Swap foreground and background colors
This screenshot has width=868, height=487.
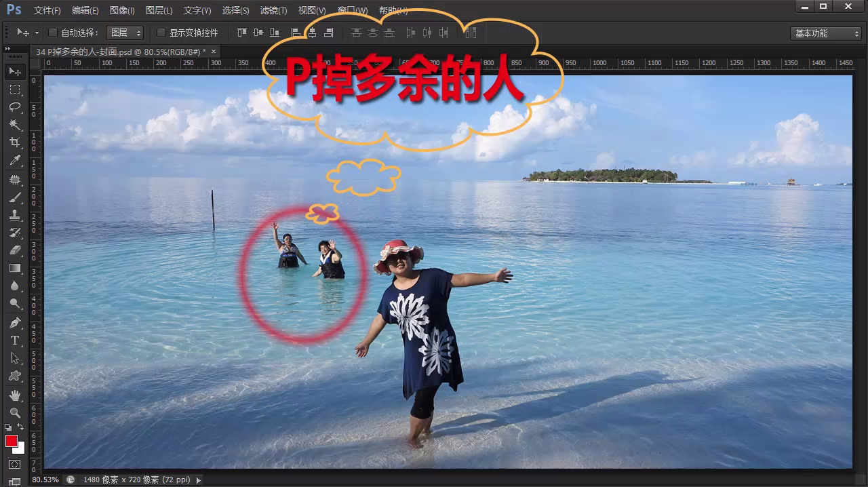(21, 427)
